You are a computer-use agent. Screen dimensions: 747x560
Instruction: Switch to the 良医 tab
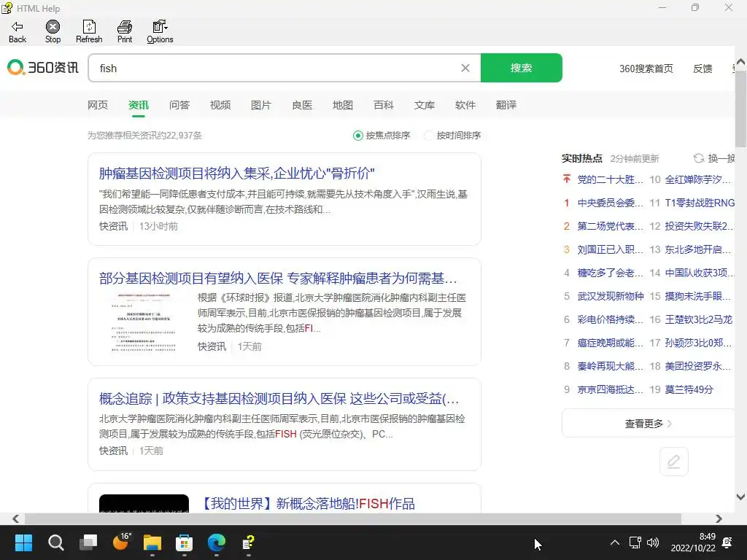point(302,105)
